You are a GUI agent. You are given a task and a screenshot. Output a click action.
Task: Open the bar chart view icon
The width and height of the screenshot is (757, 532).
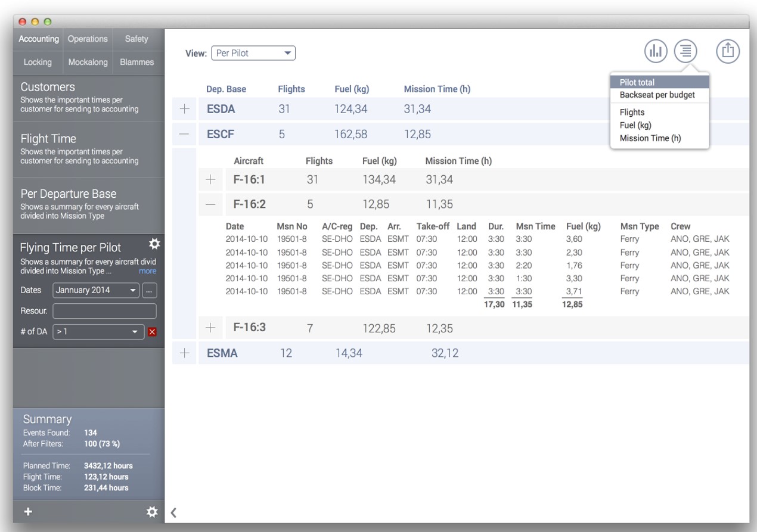(x=656, y=51)
